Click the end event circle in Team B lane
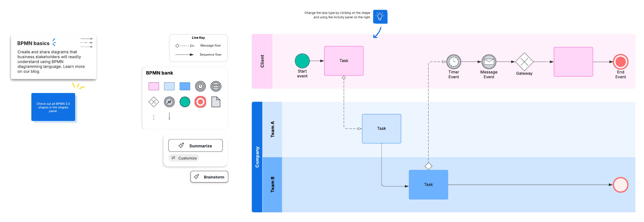Image resolution: width=644 pixels, height=222 pixels. click(x=621, y=185)
